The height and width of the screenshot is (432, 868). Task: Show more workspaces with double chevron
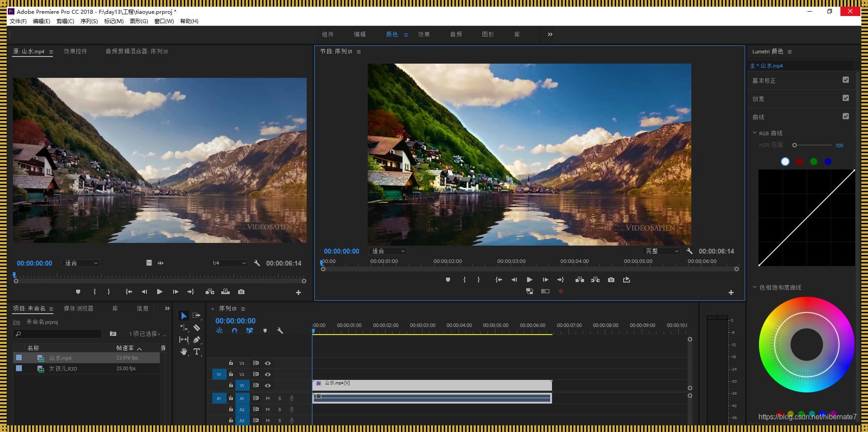pos(550,34)
